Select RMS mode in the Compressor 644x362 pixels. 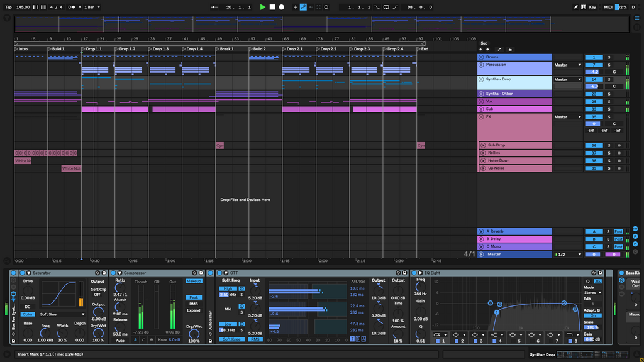click(x=193, y=304)
